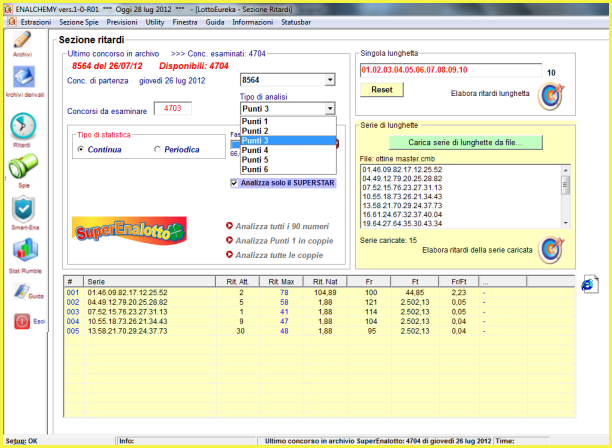Image resolution: width=612 pixels, height=448 pixels.
Task: Click the Internet Explorer export page icon
Action: (589, 284)
